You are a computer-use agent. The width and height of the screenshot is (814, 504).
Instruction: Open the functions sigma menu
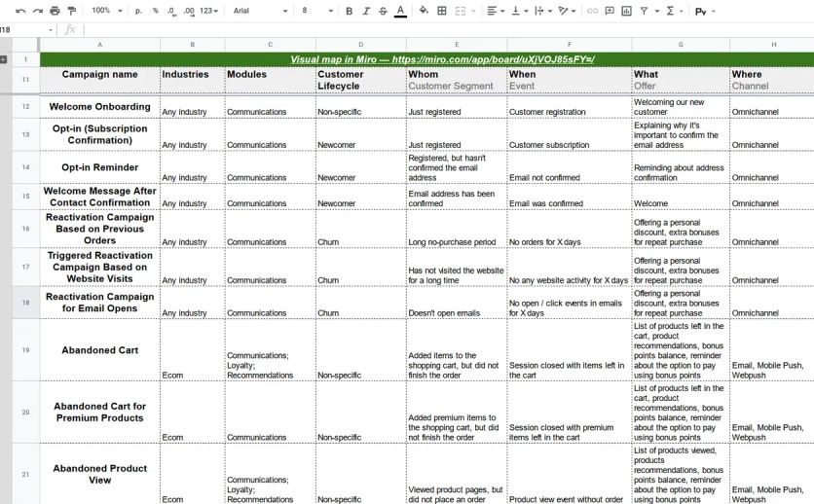671,11
